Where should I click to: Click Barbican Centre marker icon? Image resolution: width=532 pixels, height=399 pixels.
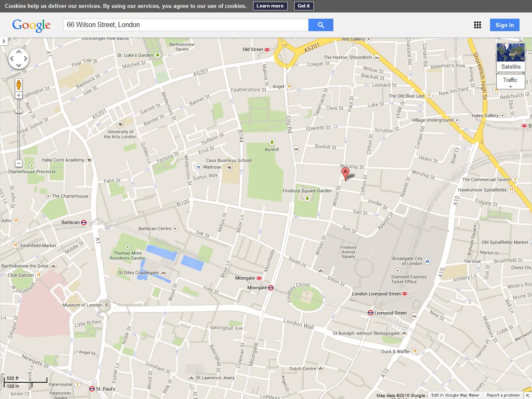coord(175,229)
